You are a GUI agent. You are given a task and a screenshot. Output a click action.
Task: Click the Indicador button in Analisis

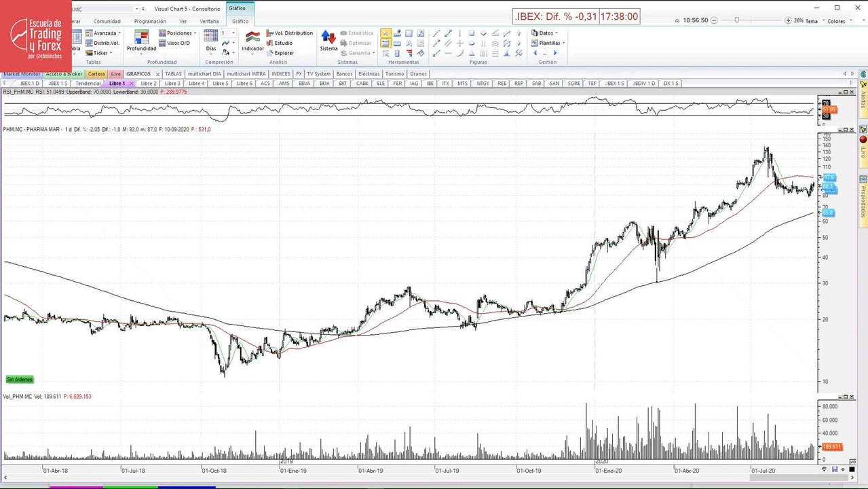tap(253, 41)
